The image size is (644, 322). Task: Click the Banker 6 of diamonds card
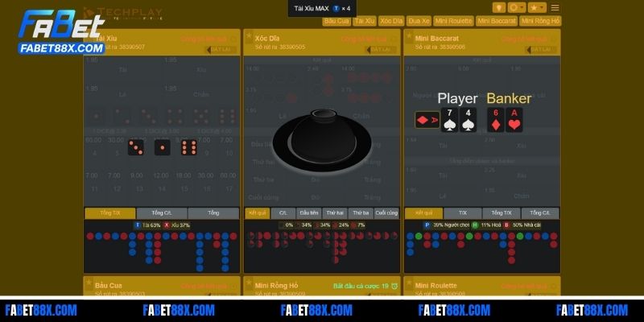496,120
